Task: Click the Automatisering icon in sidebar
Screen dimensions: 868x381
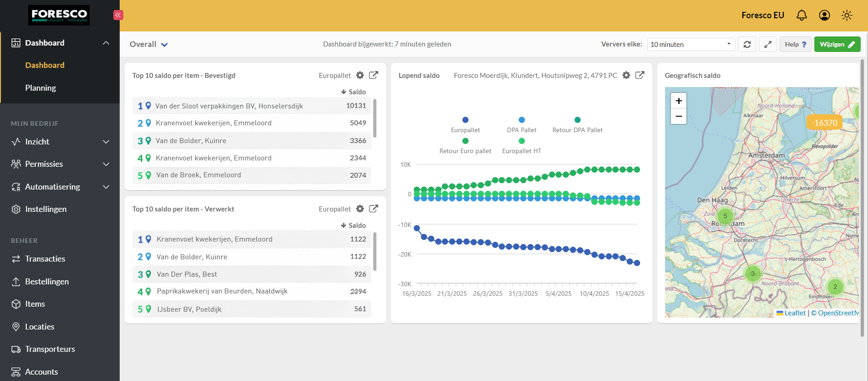Action: (x=16, y=187)
